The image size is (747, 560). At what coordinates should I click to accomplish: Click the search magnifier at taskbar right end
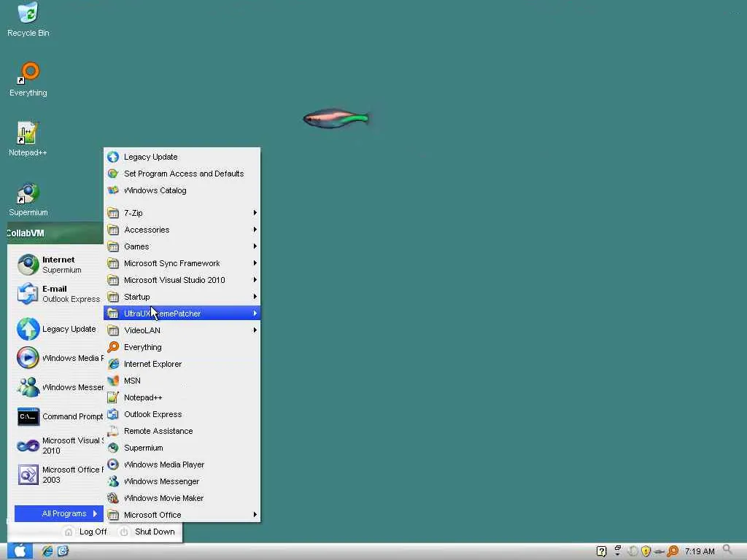[728, 551]
